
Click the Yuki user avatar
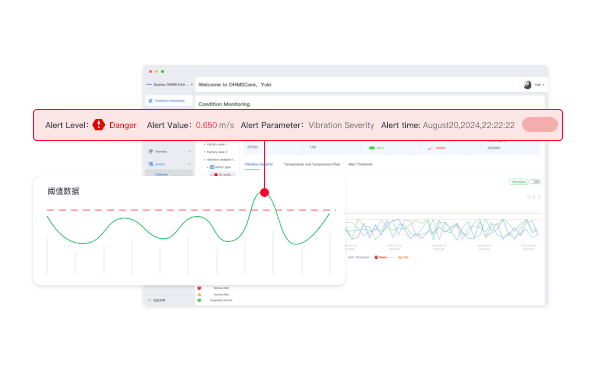[527, 85]
